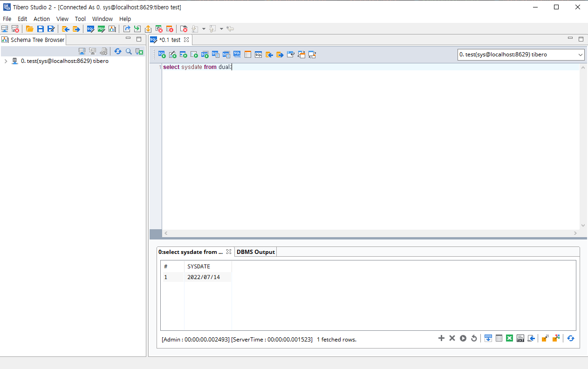Open the Tool menu

click(80, 19)
